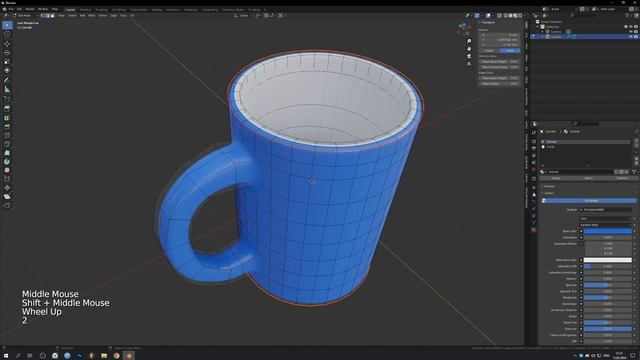640x360 pixels.
Task: Select the Knife tool
Action: 7,144
